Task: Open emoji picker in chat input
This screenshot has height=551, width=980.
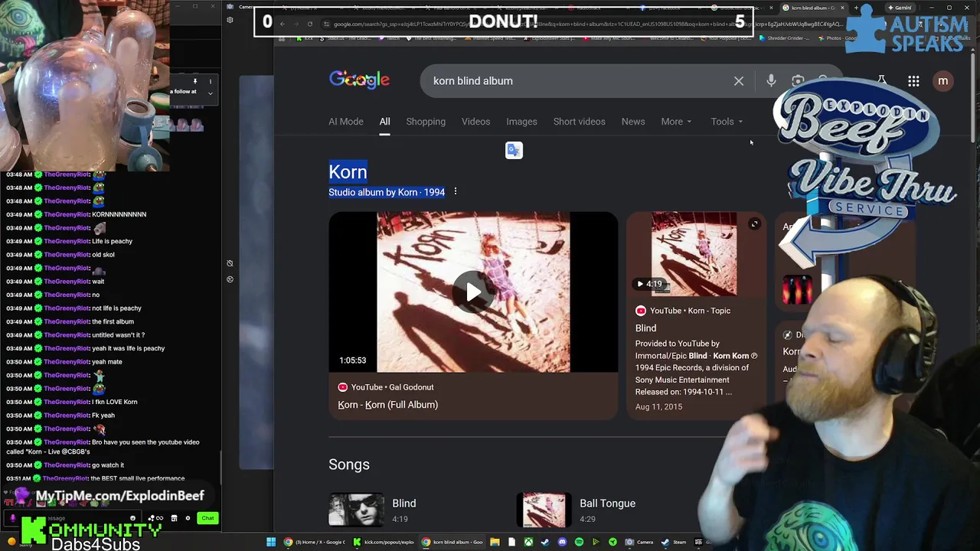Action: (132, 518)
